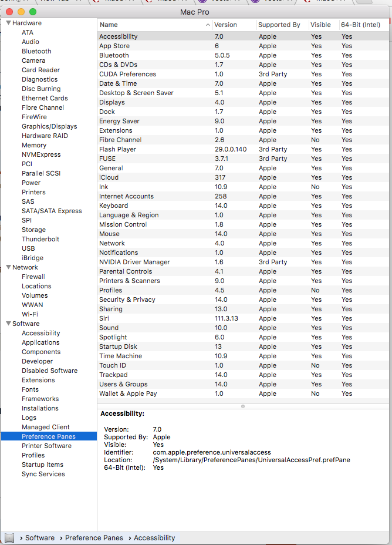
Task: Click version 111.3.13 cell
Action: [227, 318]
